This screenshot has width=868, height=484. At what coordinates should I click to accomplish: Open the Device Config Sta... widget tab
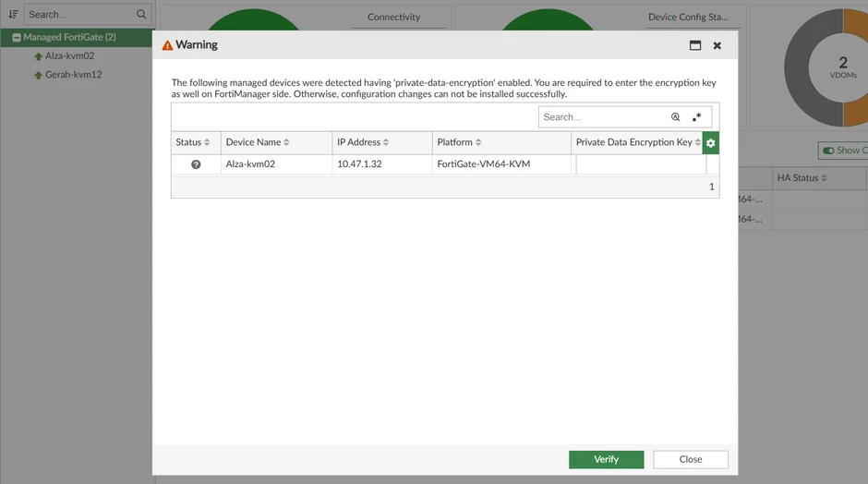click(x=688, y=18)
